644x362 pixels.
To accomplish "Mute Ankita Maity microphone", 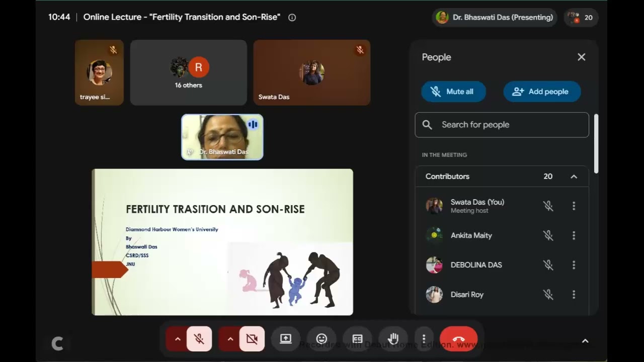I will [548, 235].
